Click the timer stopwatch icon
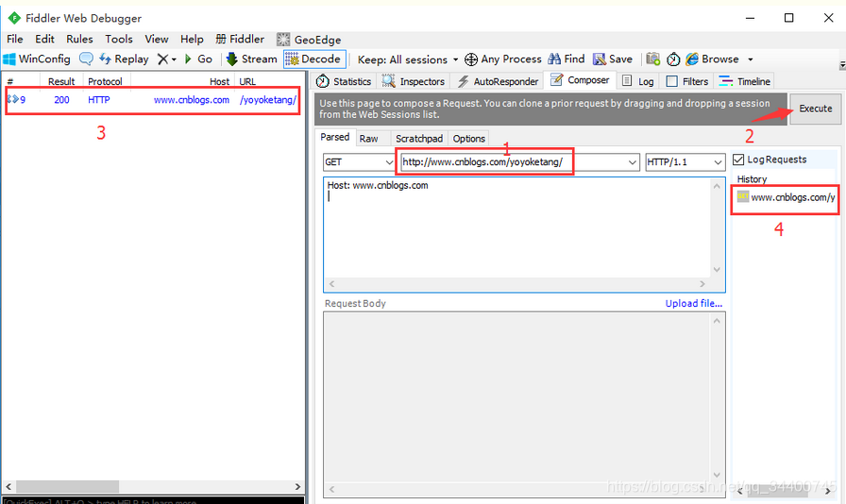846x504 pixels. pyautogui.click(x=673, y=59)
